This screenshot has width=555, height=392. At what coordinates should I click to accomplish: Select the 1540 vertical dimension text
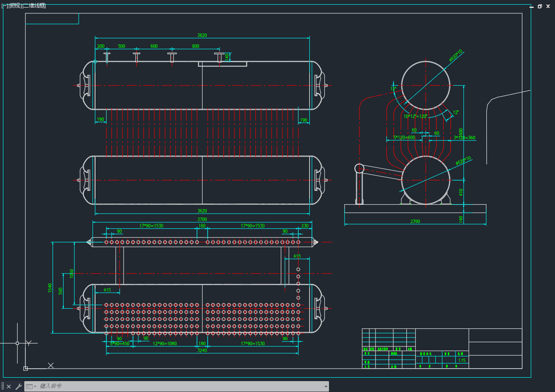[x=50, y=288]
